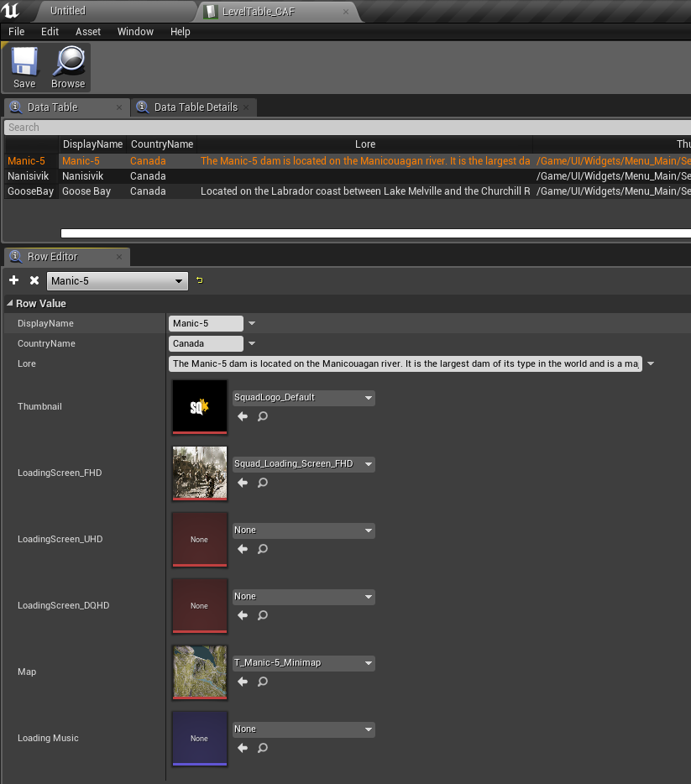Click the Map minimap thumbnail
The height and width of the screenshot is (784, 691).
199,671
